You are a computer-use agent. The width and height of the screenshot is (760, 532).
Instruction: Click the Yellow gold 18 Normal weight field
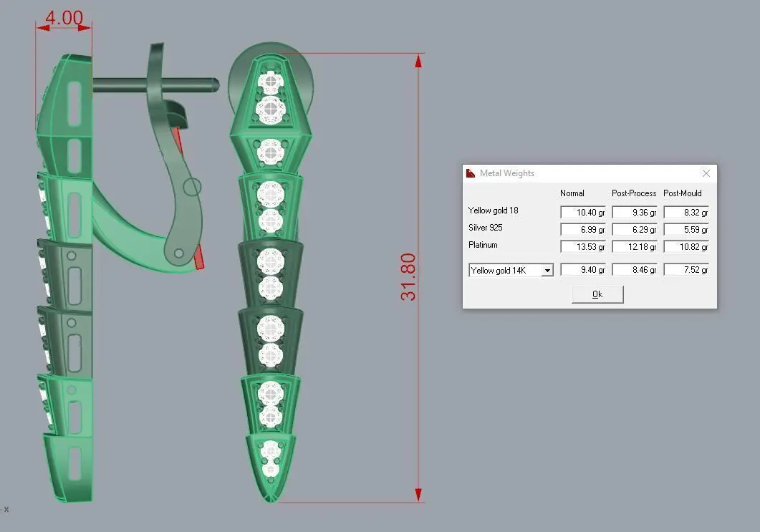coord(583,212)
